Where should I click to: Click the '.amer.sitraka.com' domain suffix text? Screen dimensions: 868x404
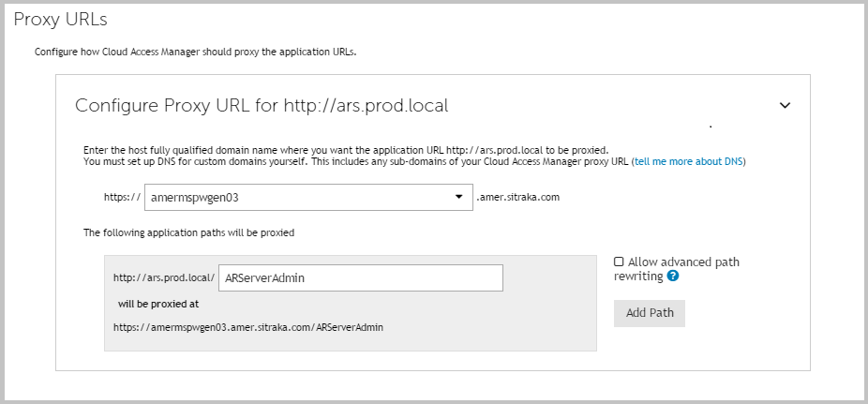coord(517,198)
